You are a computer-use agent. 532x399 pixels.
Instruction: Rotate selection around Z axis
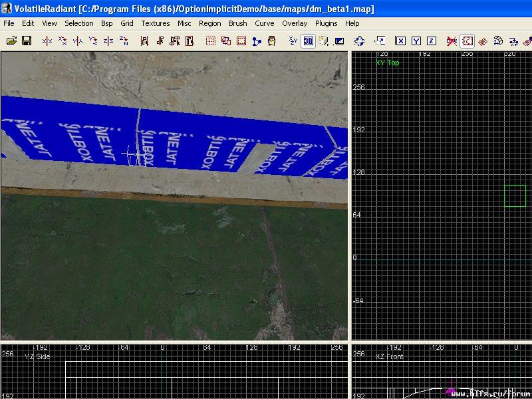124,41
